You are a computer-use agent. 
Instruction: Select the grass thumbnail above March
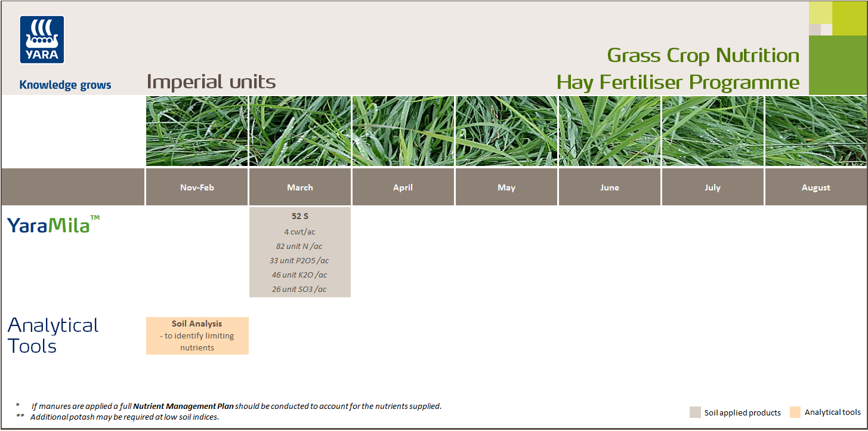tap(299, 130)
